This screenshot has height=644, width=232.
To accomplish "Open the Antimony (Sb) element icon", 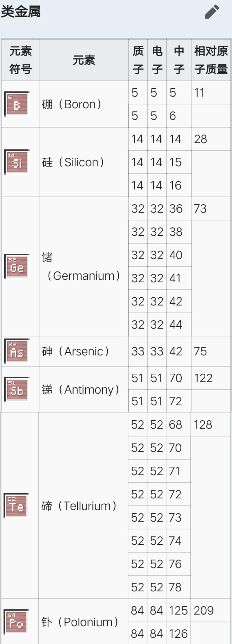I will 17,389.
